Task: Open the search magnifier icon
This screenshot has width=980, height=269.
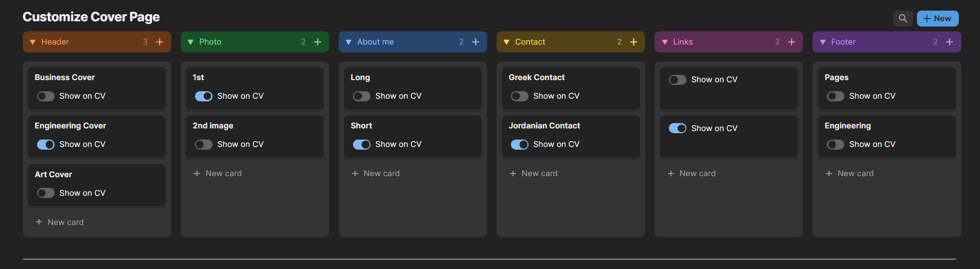Action: pyautogui.click(x=903, y=19)
